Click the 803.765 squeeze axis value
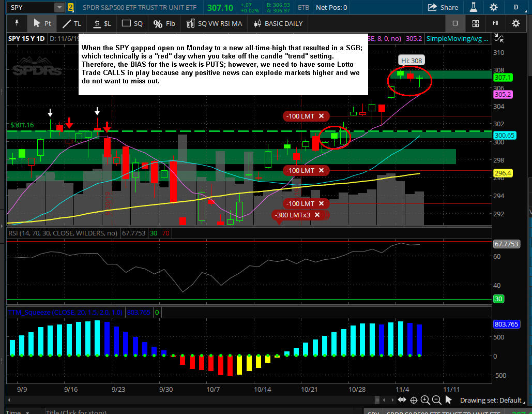Screen dimensions: 532x414 click(x=506, y=324)
